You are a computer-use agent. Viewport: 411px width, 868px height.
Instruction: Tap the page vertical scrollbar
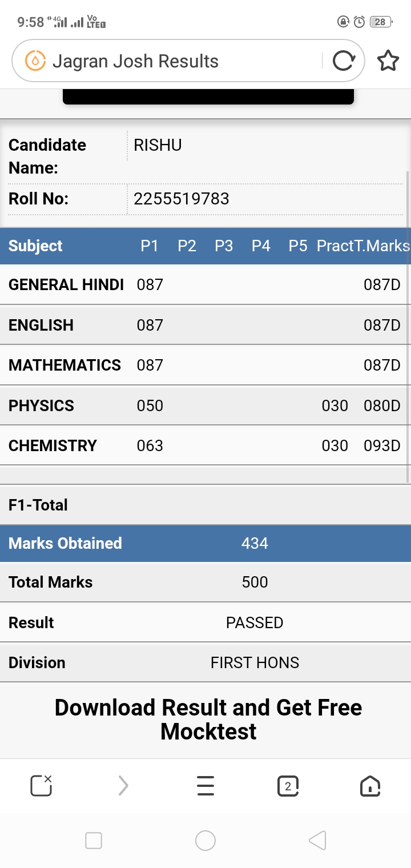[x=408, y=325]
